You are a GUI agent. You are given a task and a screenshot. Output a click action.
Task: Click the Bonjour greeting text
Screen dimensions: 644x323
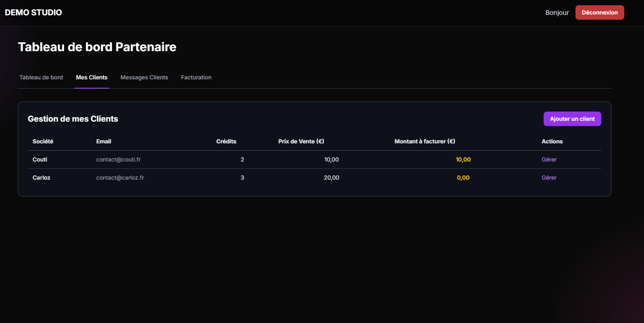tap(557, 12)
